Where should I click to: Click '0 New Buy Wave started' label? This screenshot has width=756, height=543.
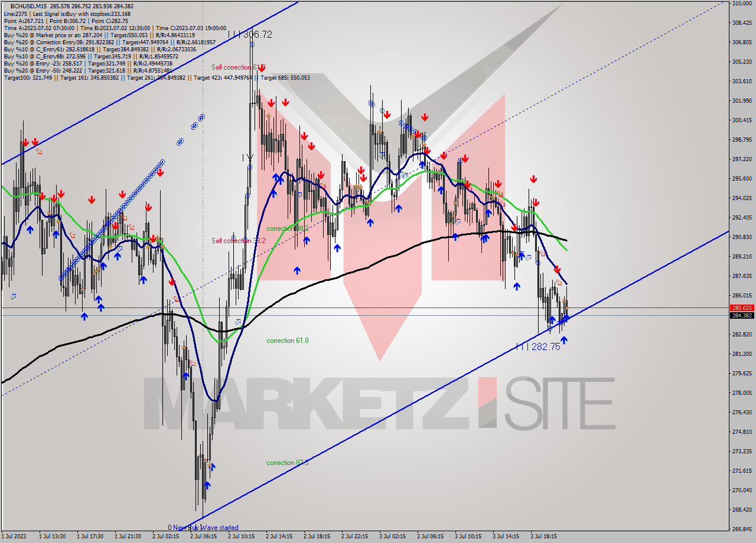click(203, 528)
